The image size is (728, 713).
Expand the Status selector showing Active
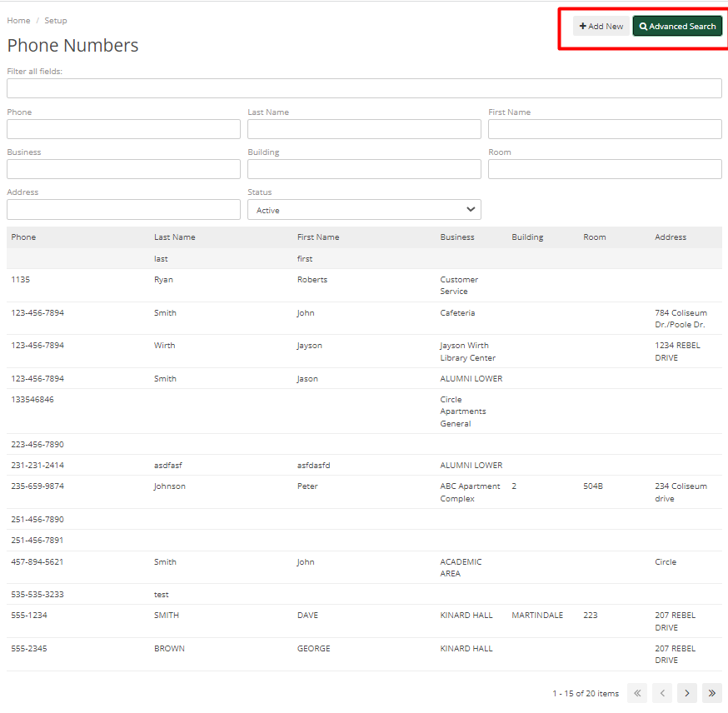[x=364, y=209]
